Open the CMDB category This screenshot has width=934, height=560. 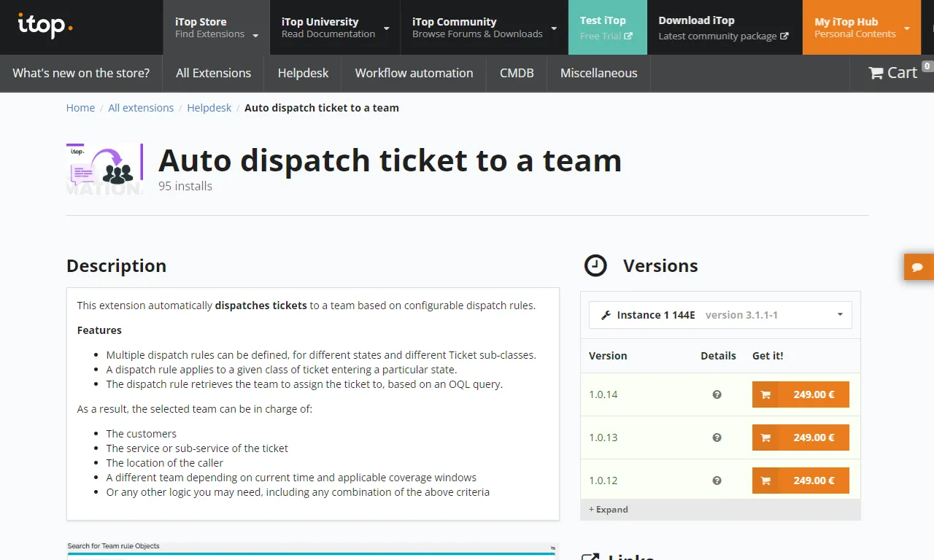coord(517,73)
